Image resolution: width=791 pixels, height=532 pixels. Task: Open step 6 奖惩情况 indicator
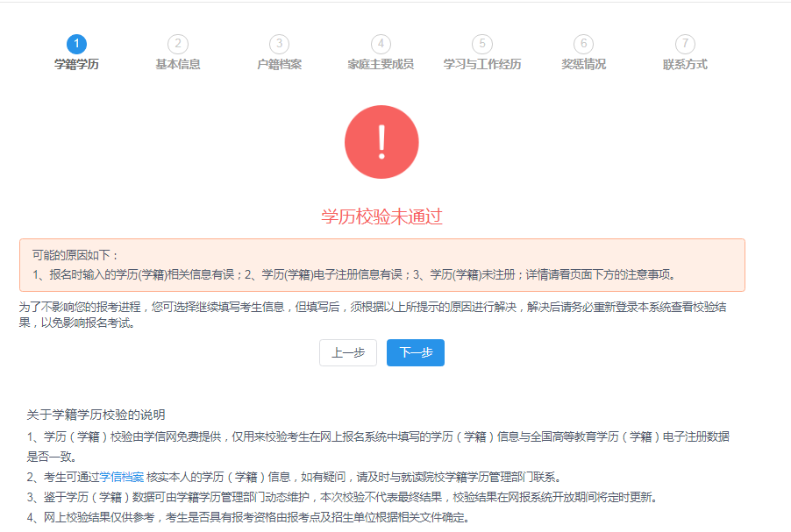(583, 43)
